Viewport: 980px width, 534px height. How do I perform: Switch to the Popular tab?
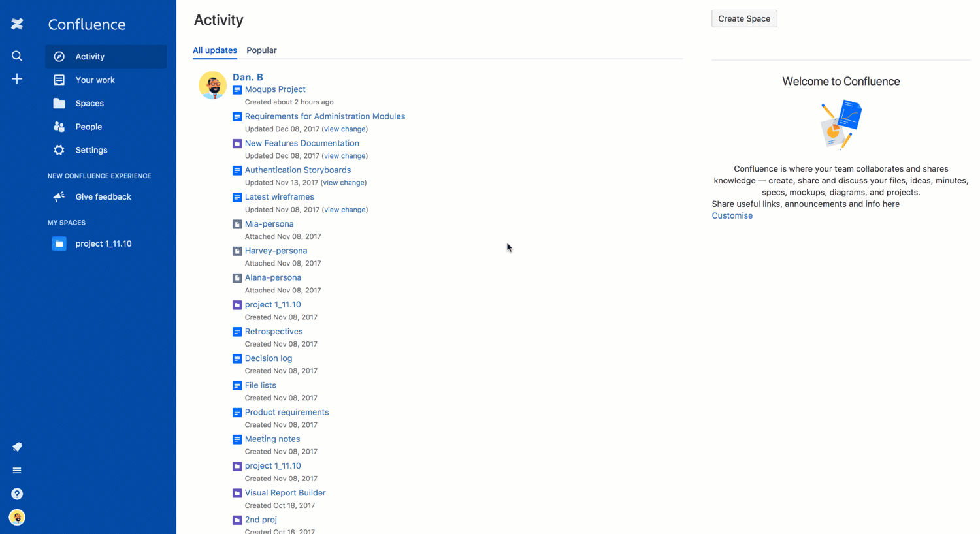click(x=261, y=50)
